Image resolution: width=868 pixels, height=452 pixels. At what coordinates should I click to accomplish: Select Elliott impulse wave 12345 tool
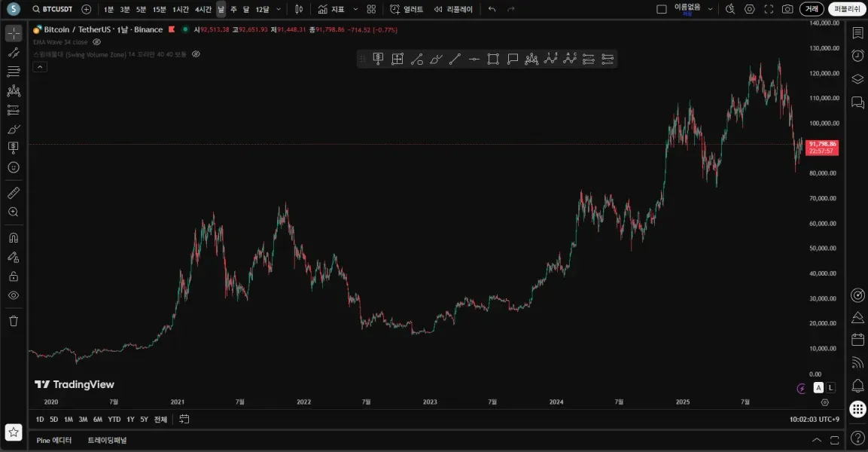point(551,59)
